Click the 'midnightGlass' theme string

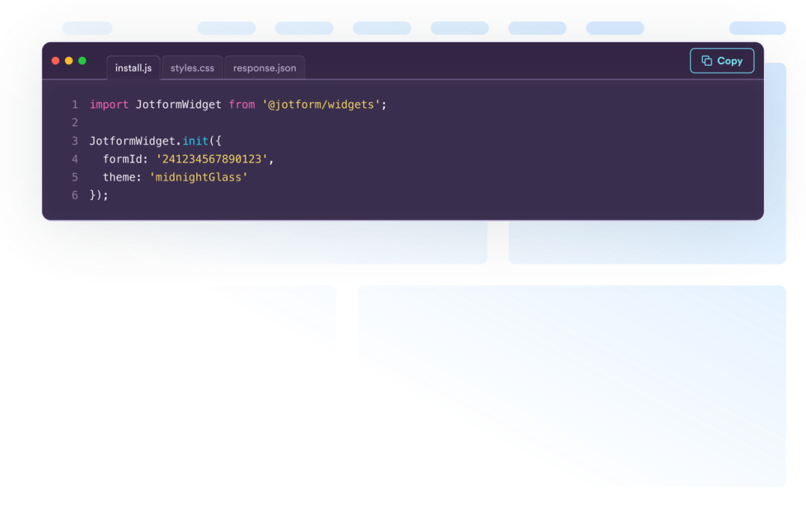coord(199,177)
